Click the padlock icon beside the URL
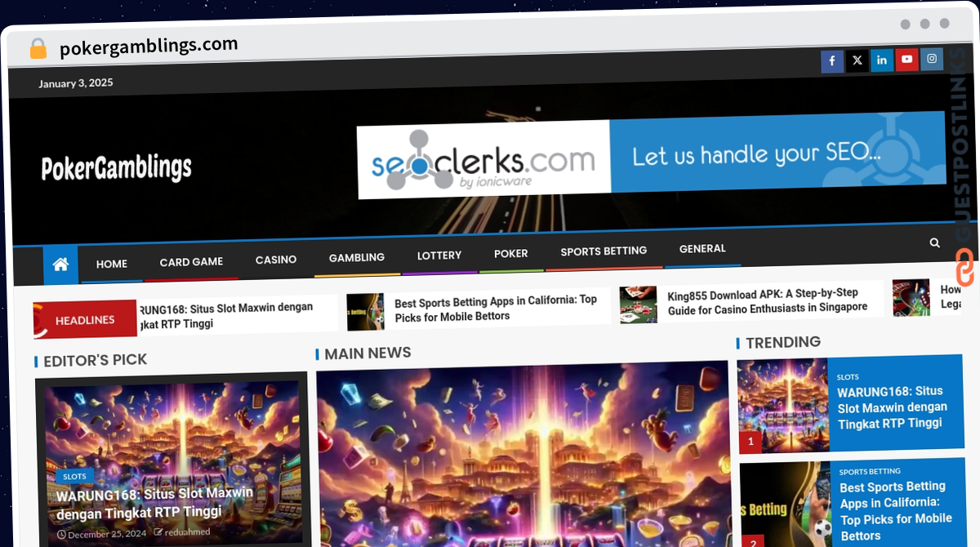The image size is (980, 547). pyautogui.click(x=38, y=49)
